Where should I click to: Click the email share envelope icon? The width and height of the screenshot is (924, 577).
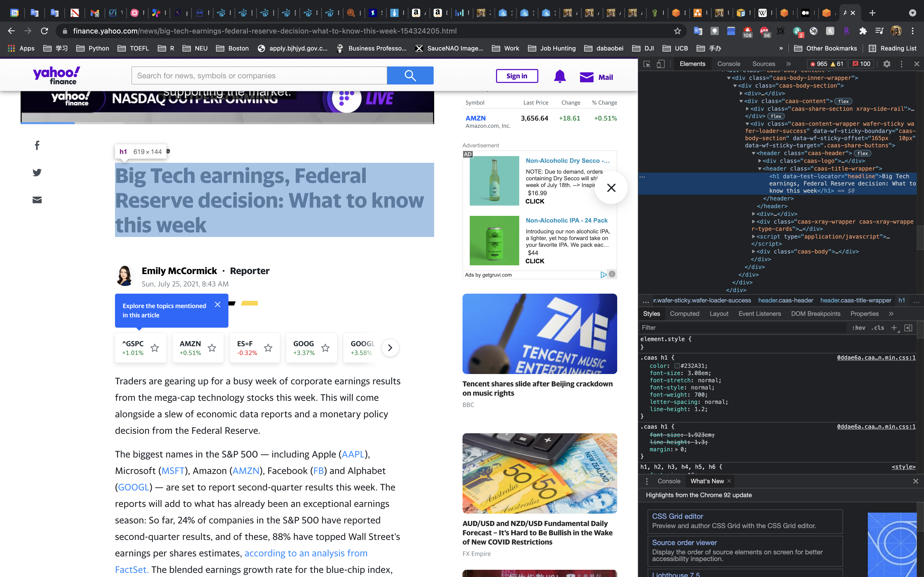point(37,200)
